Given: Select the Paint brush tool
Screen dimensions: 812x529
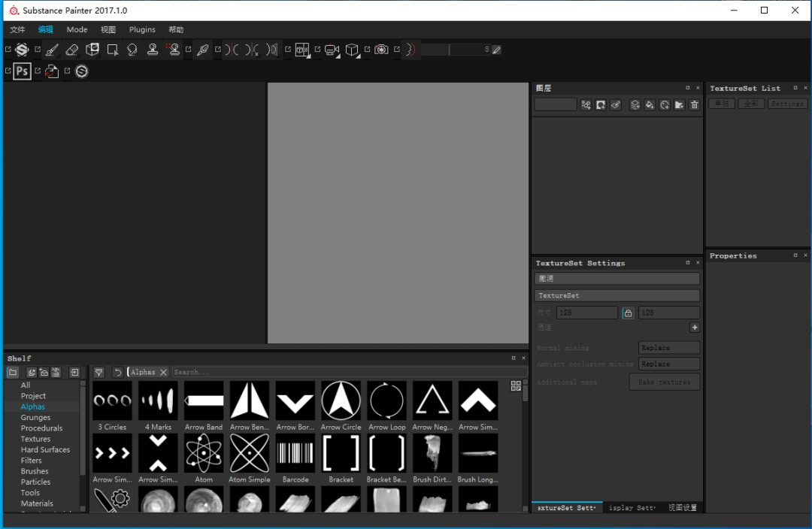Looking at the screenshot, I should [53, 50].
